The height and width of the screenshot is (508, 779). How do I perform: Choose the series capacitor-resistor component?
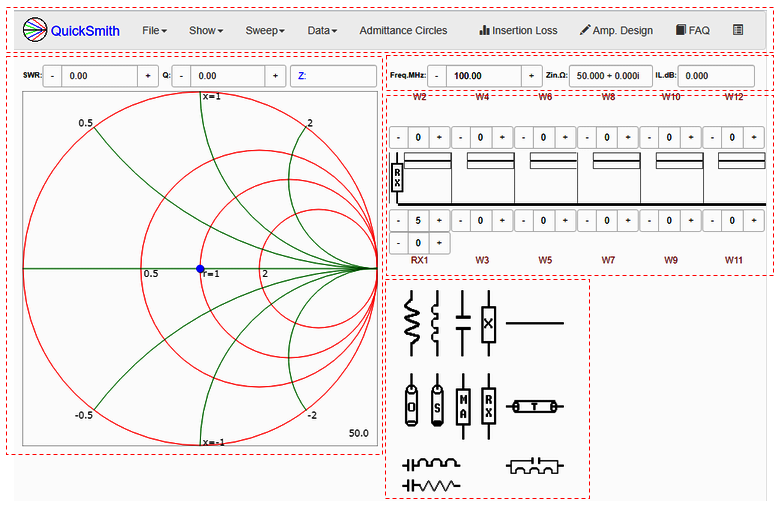coord(431,485)
